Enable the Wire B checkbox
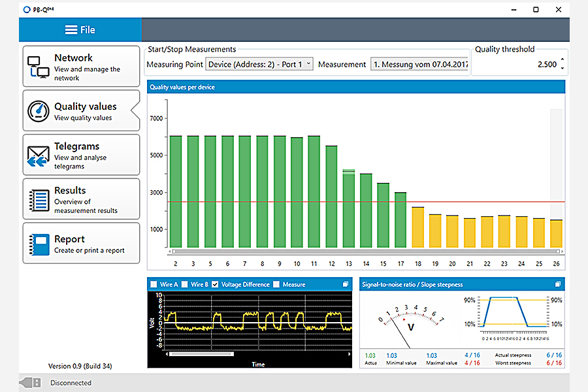This screenshot has height=392, width=588. pos(185,284)
